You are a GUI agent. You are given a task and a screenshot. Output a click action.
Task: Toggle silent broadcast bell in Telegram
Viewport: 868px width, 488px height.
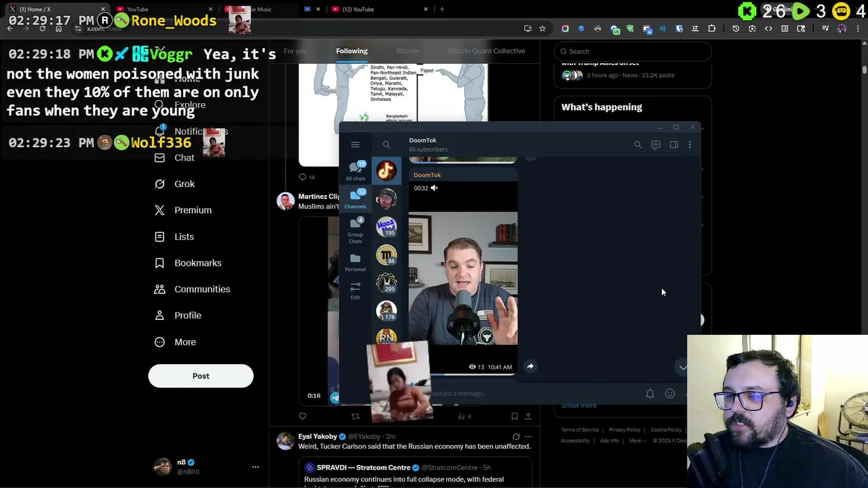coord(650,393)
